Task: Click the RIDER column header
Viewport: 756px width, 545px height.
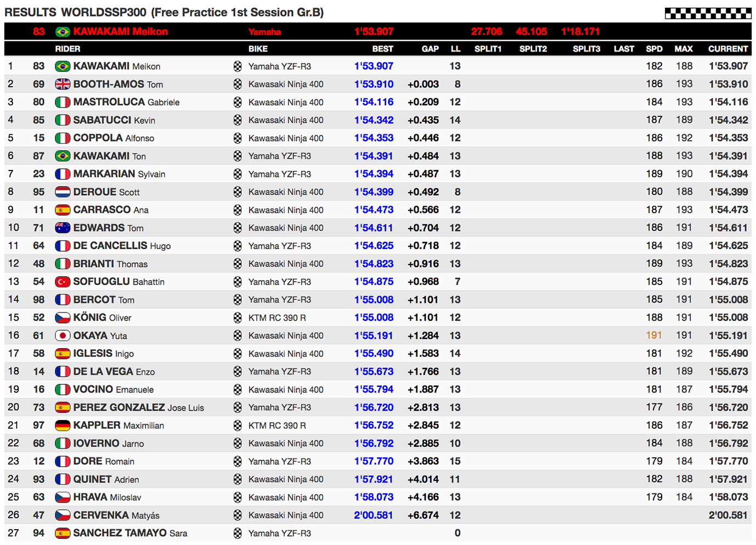Action: (67, 49)
